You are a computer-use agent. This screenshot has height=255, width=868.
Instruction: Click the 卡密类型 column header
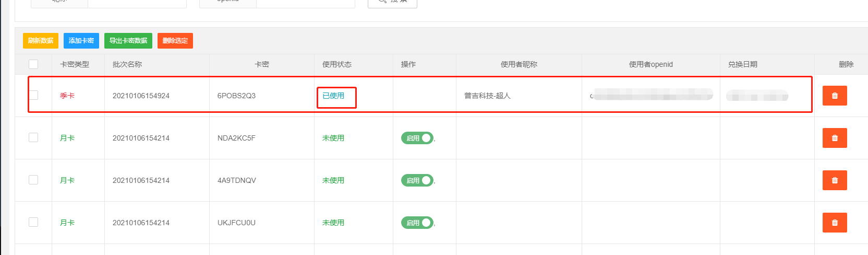click(75, 64)
